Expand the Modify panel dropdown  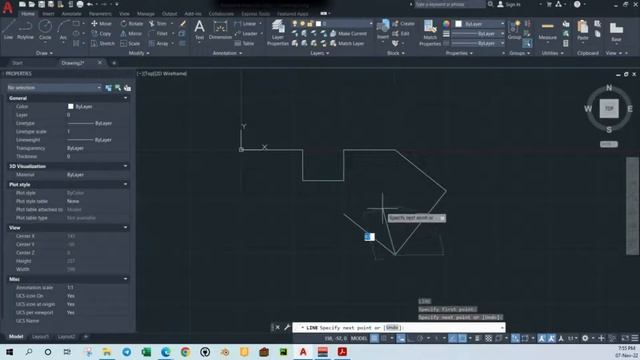click(x=139, y=53)
